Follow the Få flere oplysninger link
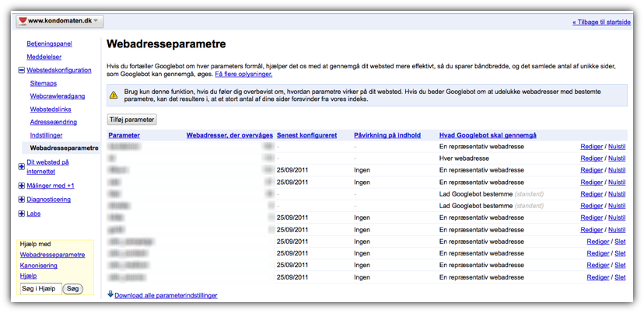Viewport: 644px width, 313px height. [x=243, y=75]
